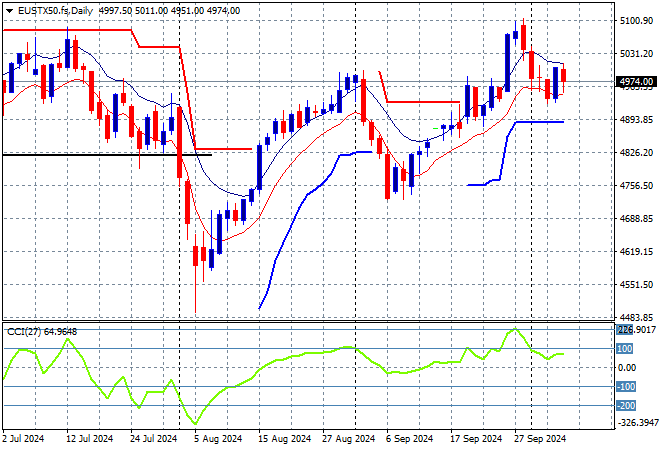Click the 4483.85 price scale label
Viewport: 660px width, 450px height.
pyautogui.click(x=635, y=318)
